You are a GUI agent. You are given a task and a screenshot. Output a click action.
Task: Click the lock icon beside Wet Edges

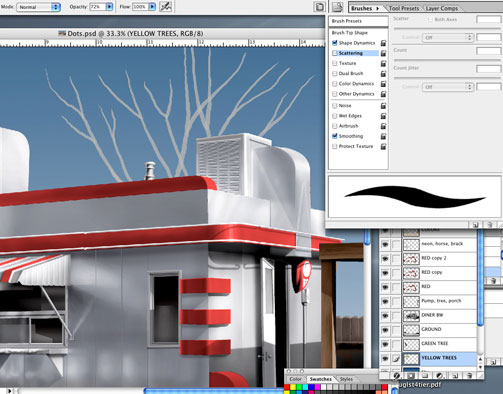(x=383, y=116)
